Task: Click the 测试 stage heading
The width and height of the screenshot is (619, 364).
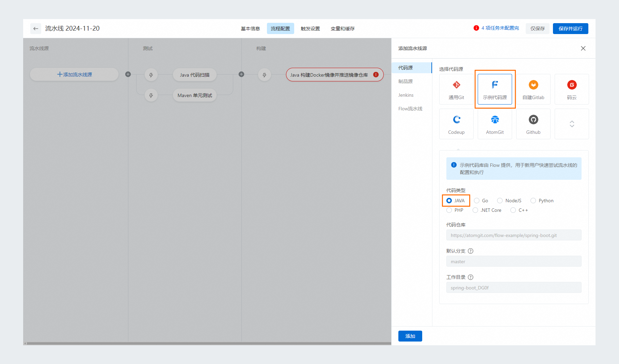Action: (x=148, y=48)
